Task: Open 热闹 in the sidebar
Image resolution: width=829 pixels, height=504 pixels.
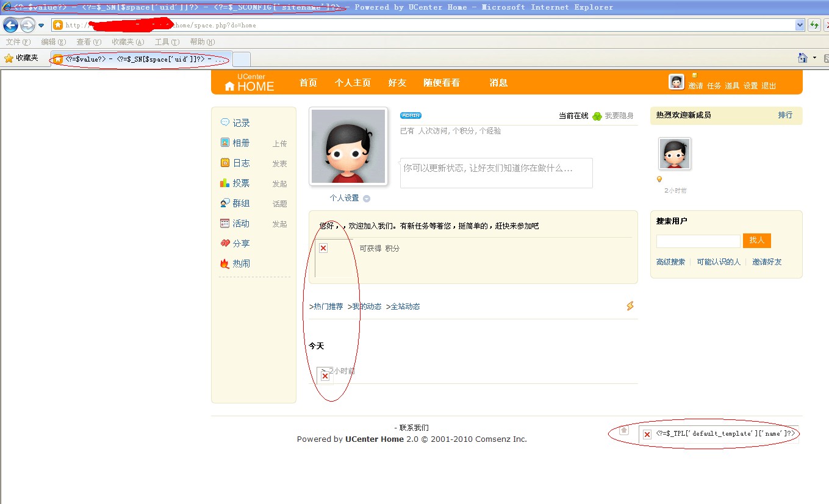Action: [x=241, y=264]
